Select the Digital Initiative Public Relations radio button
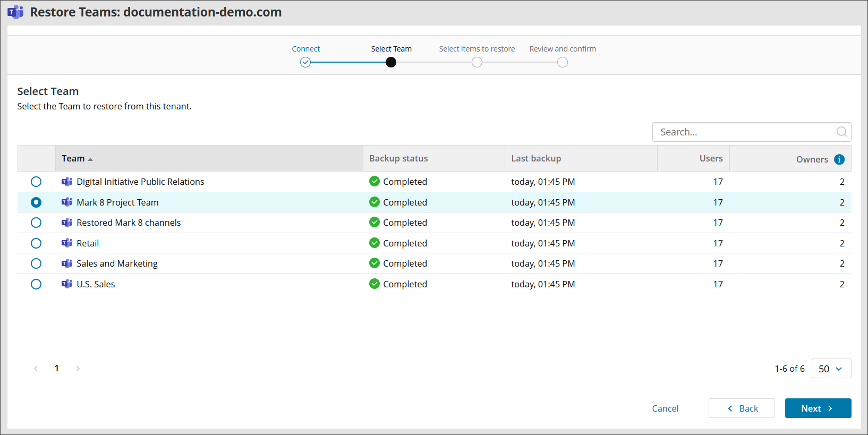 coord(36,182)
